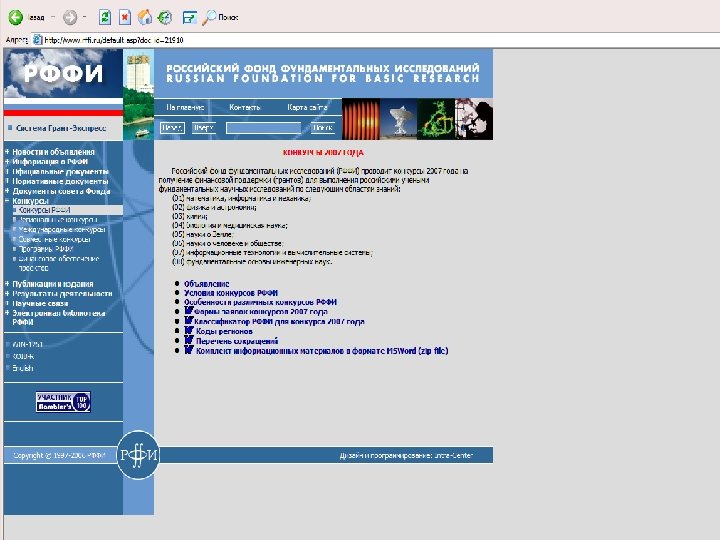The height and width of the screenshot is (540, 720).
Task: Open the Система Грант-Экспресс link
Action: [x=61, y=128]
